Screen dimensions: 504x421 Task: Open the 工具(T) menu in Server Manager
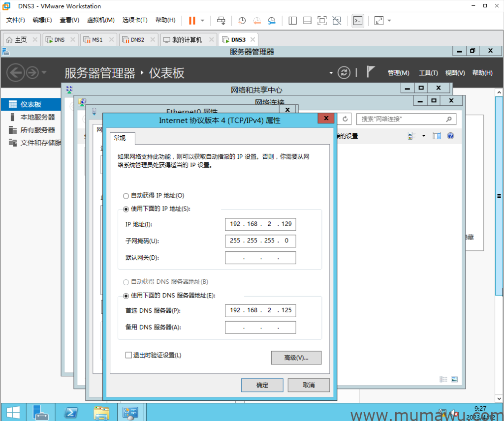pos(428,73)
